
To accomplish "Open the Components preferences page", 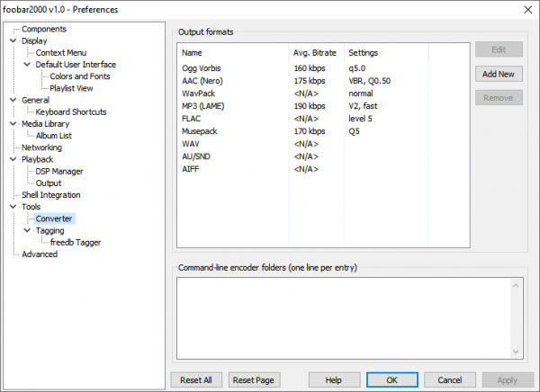I will (x=43, y=30).
